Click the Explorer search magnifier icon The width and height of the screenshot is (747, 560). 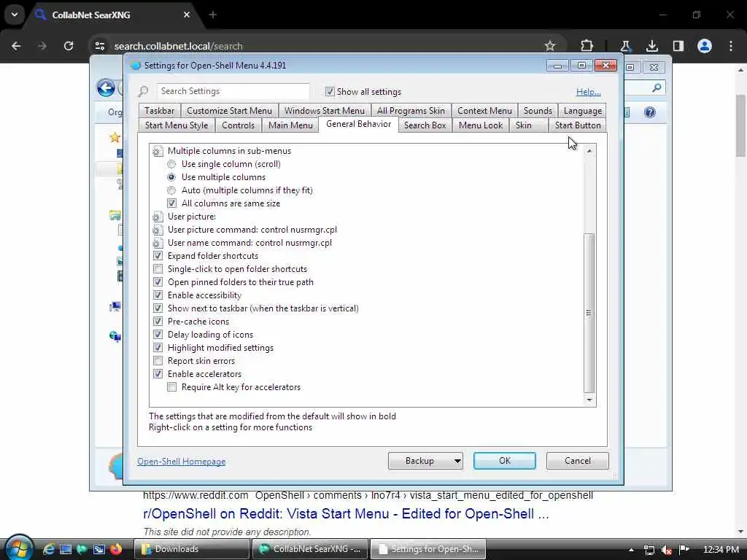[x=657, y=87]
